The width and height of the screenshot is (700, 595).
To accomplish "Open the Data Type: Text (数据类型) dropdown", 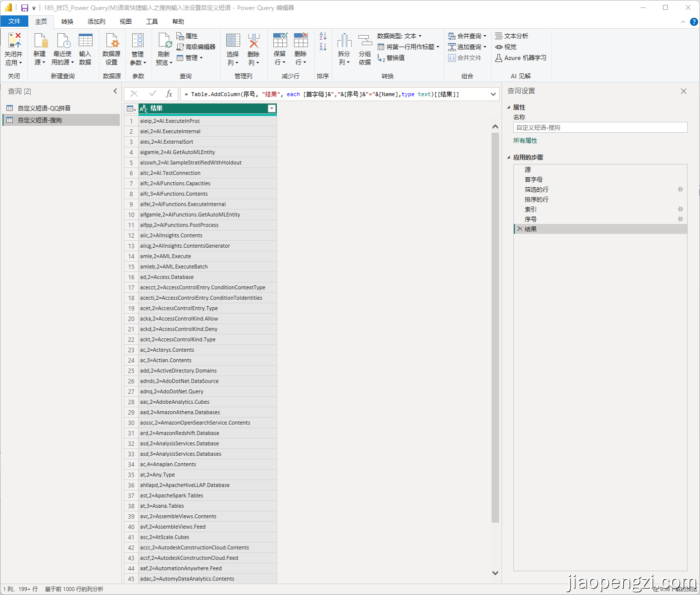I will point(399,36).
